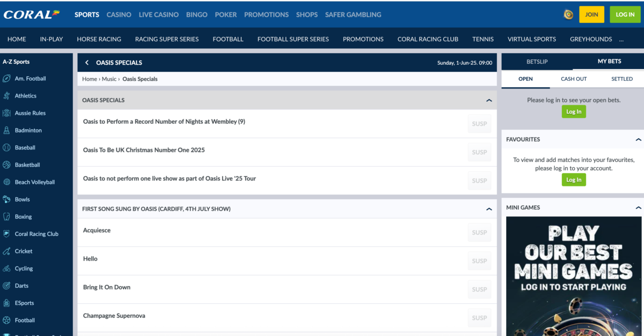Click the Darts sport icon
644x336 pixels.
(x=6, y=286)
